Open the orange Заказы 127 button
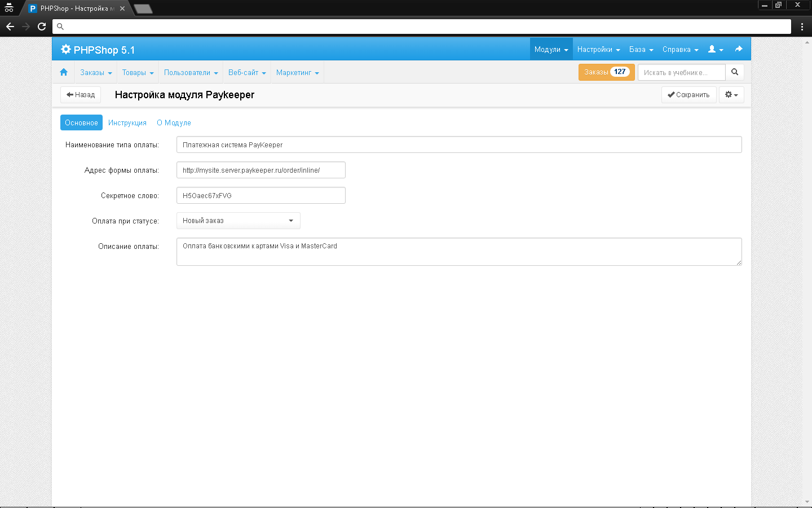812x508 pixels. coord(606,72)
